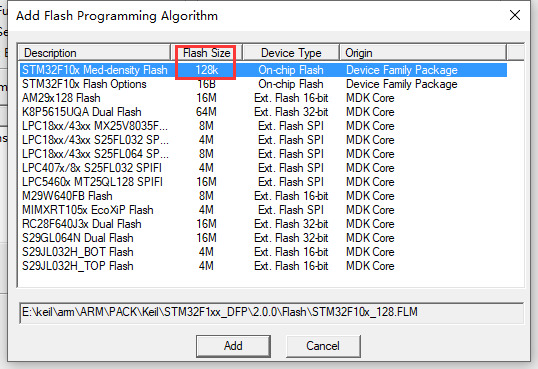Click 64M size of K8P5615UQA row
This screenshot has width=538, height=369.
pos(207,112)
